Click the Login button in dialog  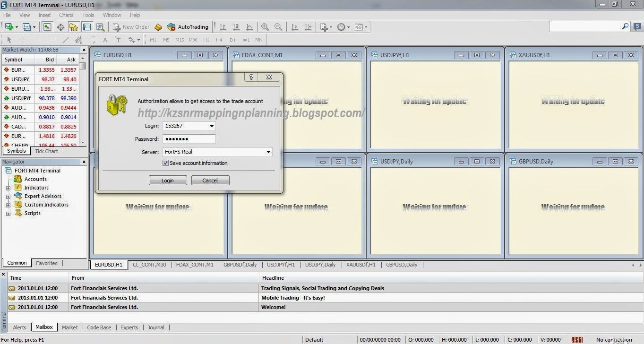(168, 181)
